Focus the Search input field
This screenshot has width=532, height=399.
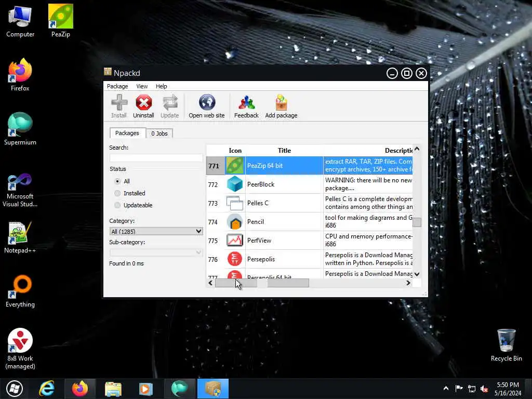point(156,158)
